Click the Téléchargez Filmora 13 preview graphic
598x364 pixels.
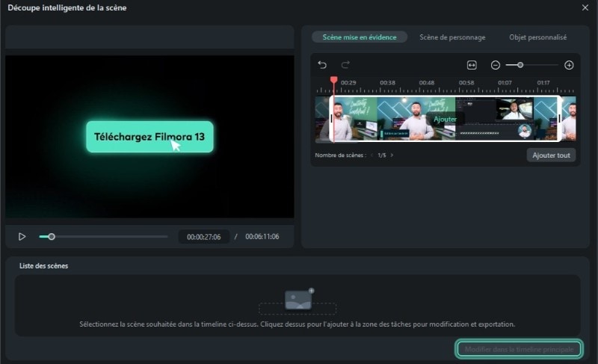tap(149, 137)
